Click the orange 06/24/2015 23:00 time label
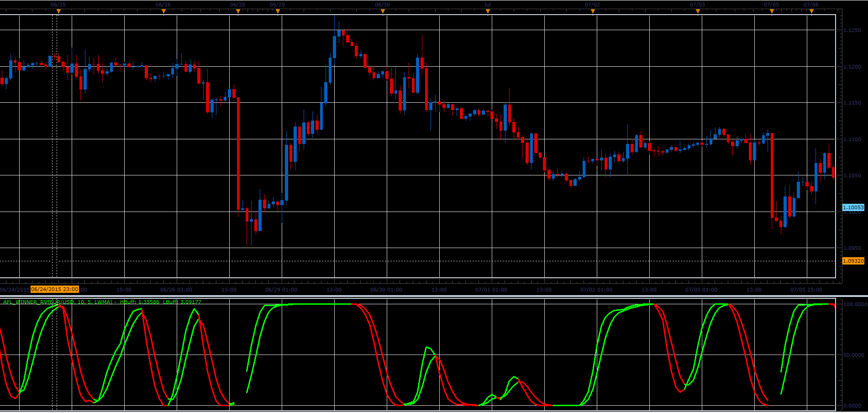 tap(55, 289)
